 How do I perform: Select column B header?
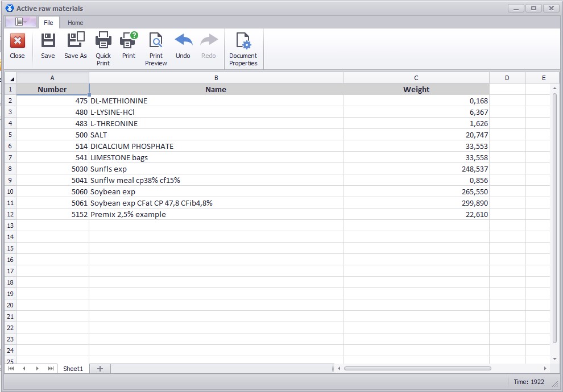[216, 78]
